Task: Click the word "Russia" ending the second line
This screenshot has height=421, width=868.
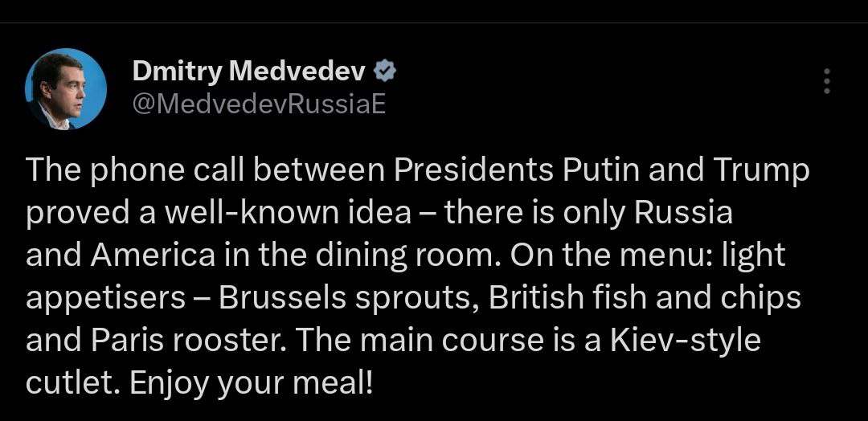Action: pos(683,213)
